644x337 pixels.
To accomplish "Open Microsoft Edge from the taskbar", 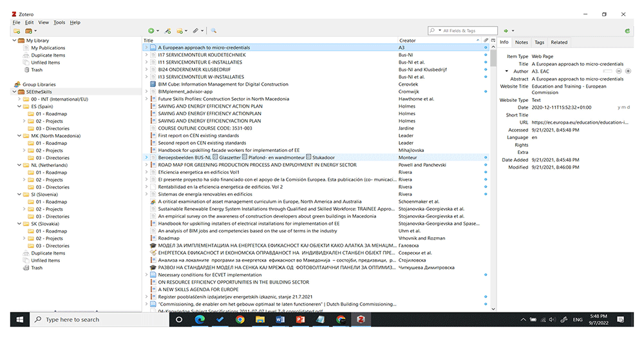I will (x=200, y=320).
